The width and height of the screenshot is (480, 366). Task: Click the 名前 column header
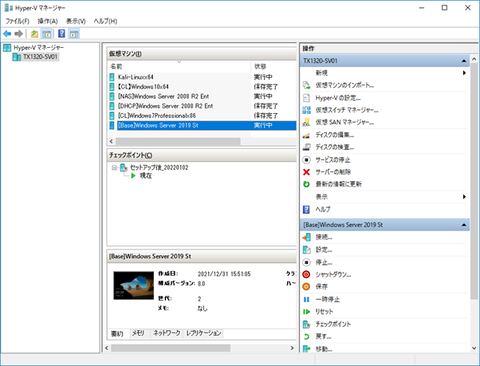click(x=179, y=67)
